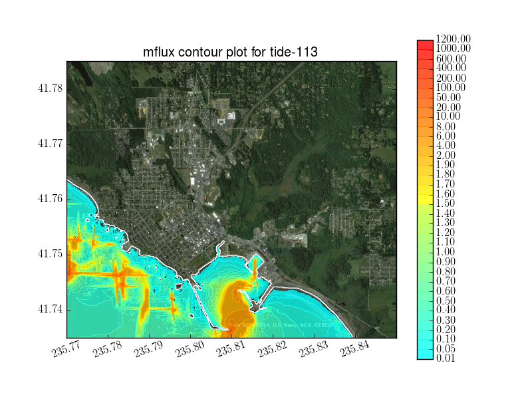The image size is (532, 399).
Task: Click the colorbar label 0.60
Action: point(446,291)
